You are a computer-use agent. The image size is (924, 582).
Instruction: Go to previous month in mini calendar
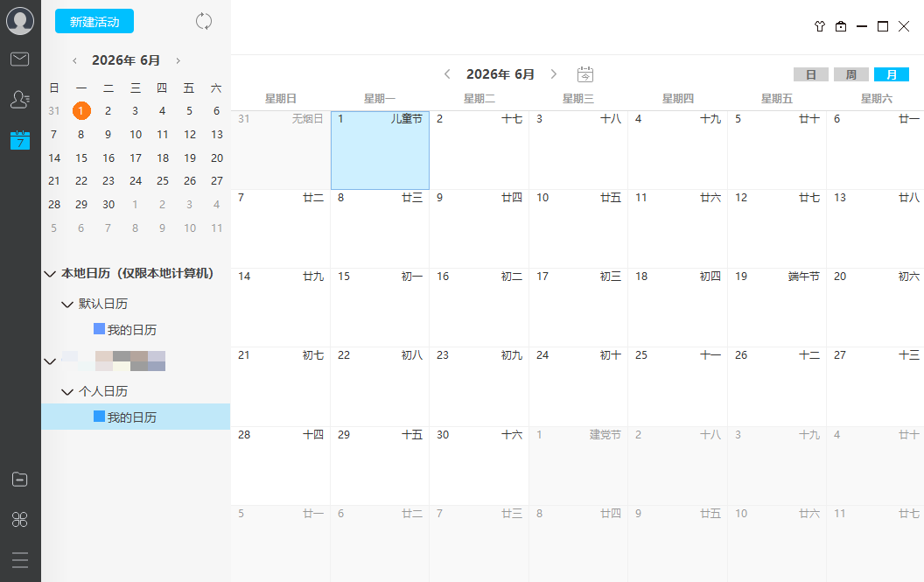click(x=75, y=60)
